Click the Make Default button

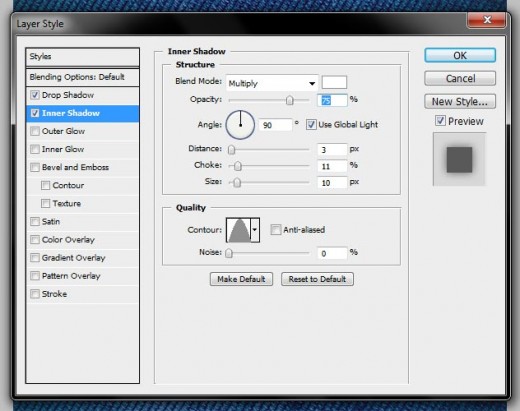(x=241, y=279)
